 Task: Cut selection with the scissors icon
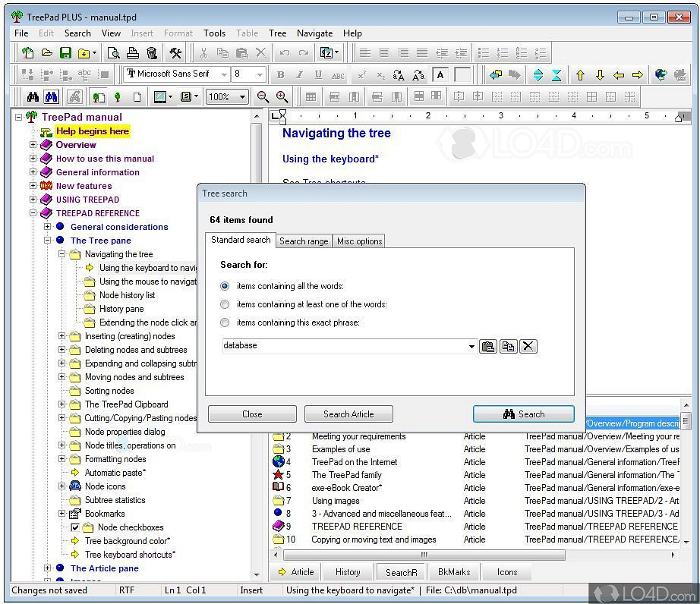tap(203, 53)
